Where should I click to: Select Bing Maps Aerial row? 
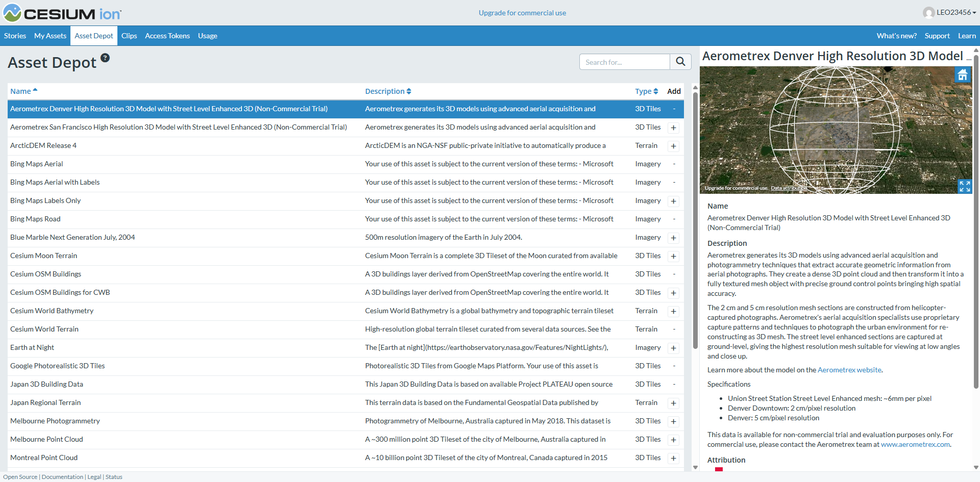(x=346, y=164)
